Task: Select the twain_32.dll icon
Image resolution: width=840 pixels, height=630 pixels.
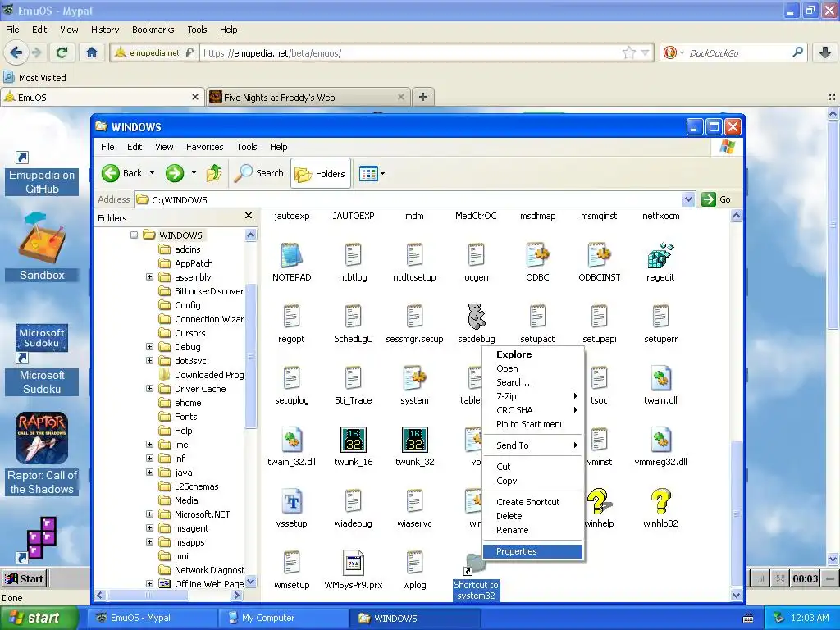Action: coord(291,440)
